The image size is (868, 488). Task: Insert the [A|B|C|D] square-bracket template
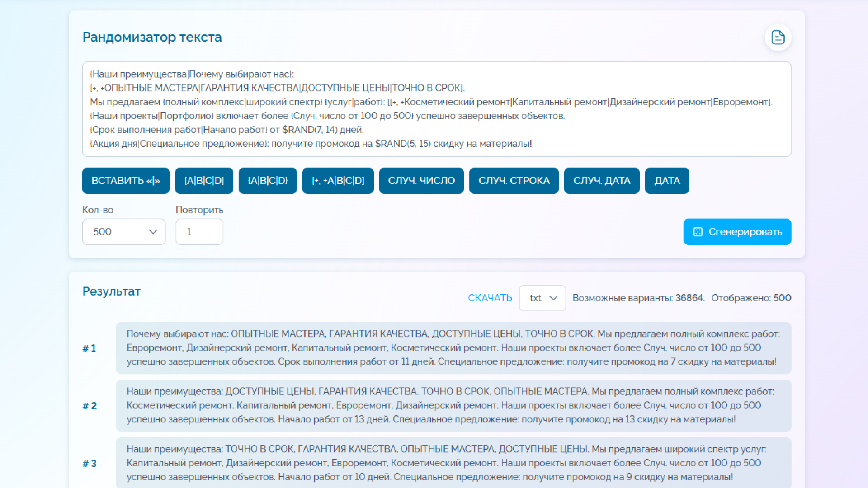pyautogui.click(x=204, y=181)
